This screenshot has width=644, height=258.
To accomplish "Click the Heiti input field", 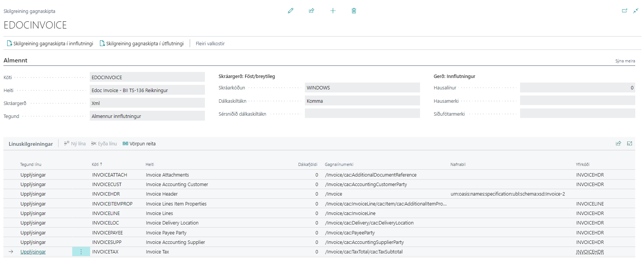I will (147, 90).
